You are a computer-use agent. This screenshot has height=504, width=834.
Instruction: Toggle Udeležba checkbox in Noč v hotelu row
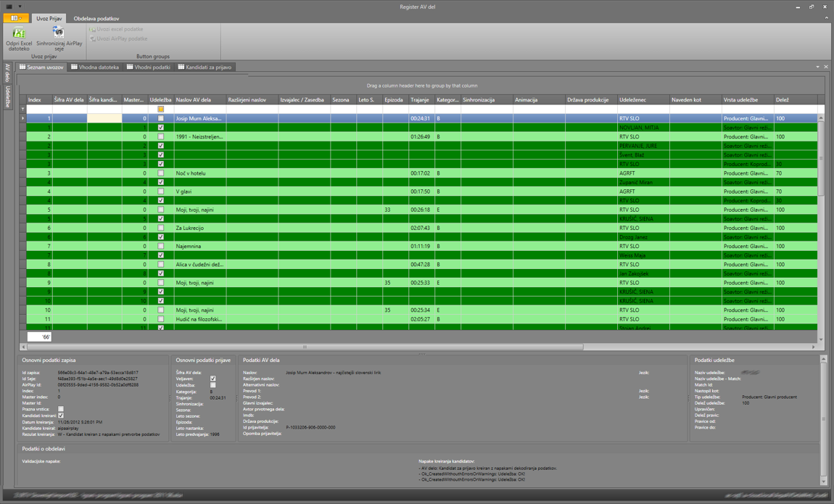pyautogui.click(x=160, y=173)
